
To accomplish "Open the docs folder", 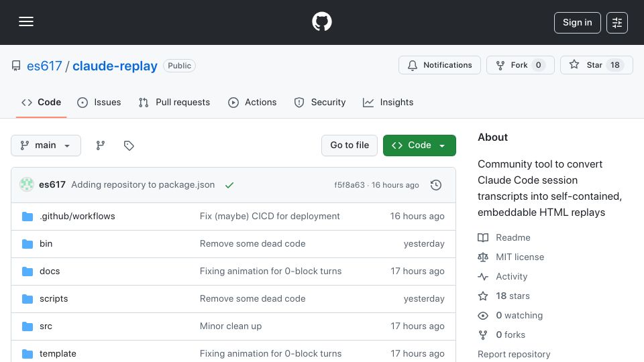I will [50, 271].
